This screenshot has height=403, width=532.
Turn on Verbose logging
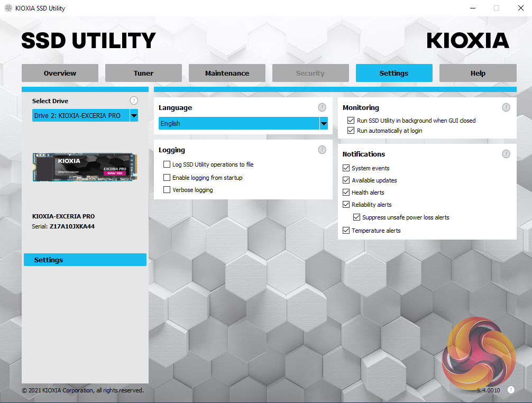pos(167,190)
